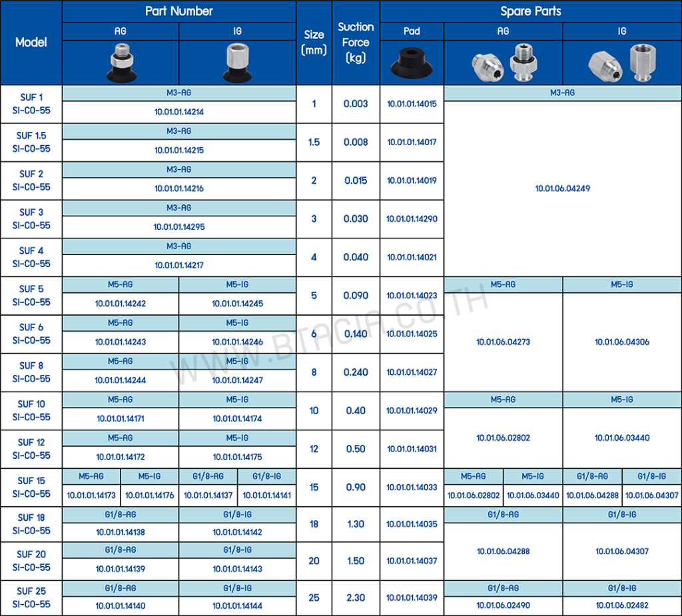682x616 pixels.
Task: Click spare part number 10.01.06.02482
Action: (622, 605)
